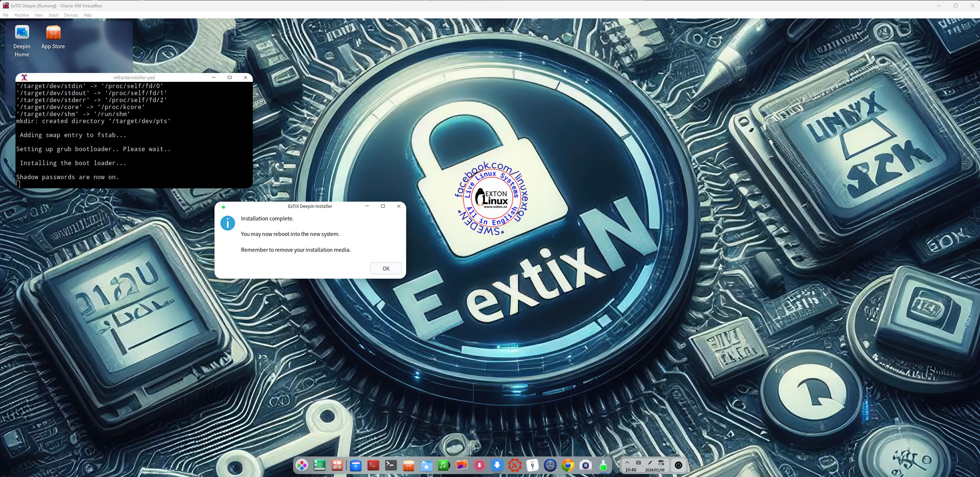Open the File Manager dock icon
Screen dimensions: 980x477
point(426,465)
